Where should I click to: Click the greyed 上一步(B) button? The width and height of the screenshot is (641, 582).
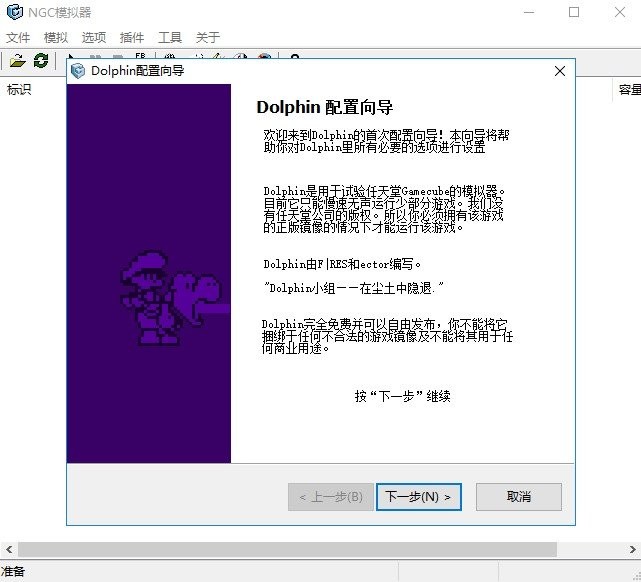(331, 497)
